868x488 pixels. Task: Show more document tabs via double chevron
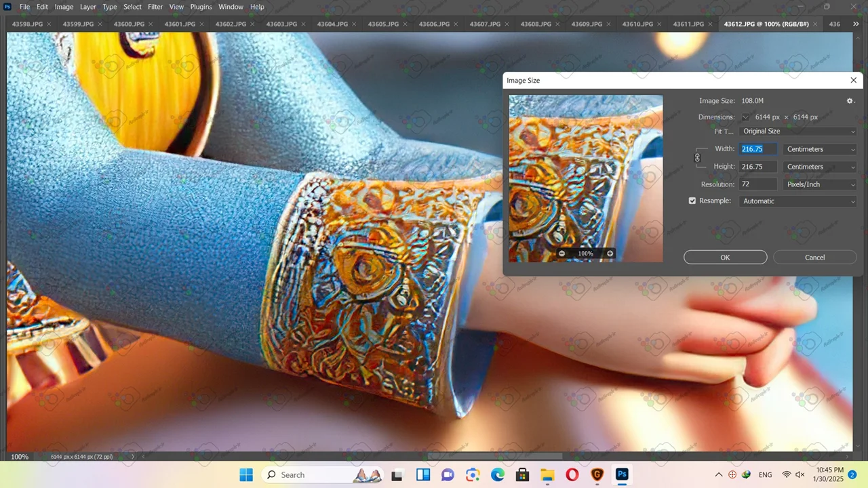pos(856,24)
